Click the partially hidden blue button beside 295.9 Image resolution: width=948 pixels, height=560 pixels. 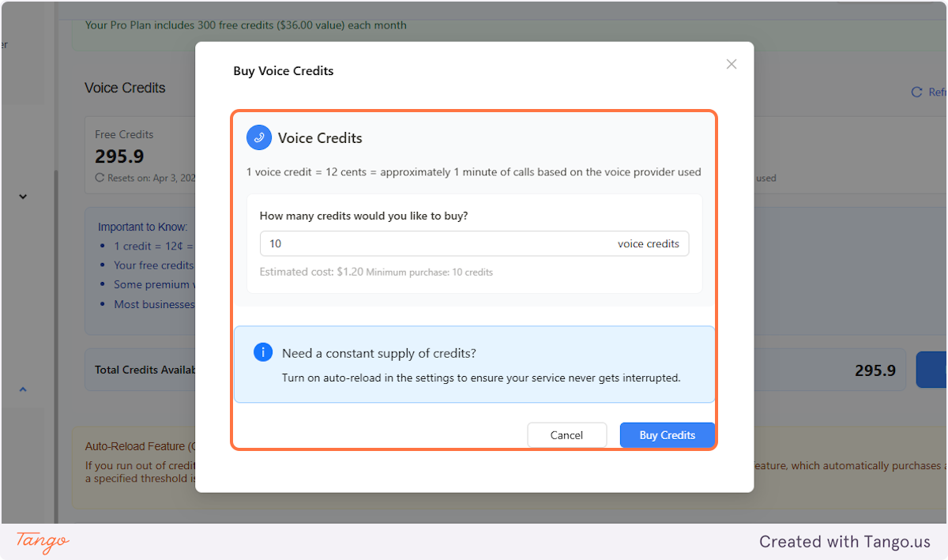[931, 370]
